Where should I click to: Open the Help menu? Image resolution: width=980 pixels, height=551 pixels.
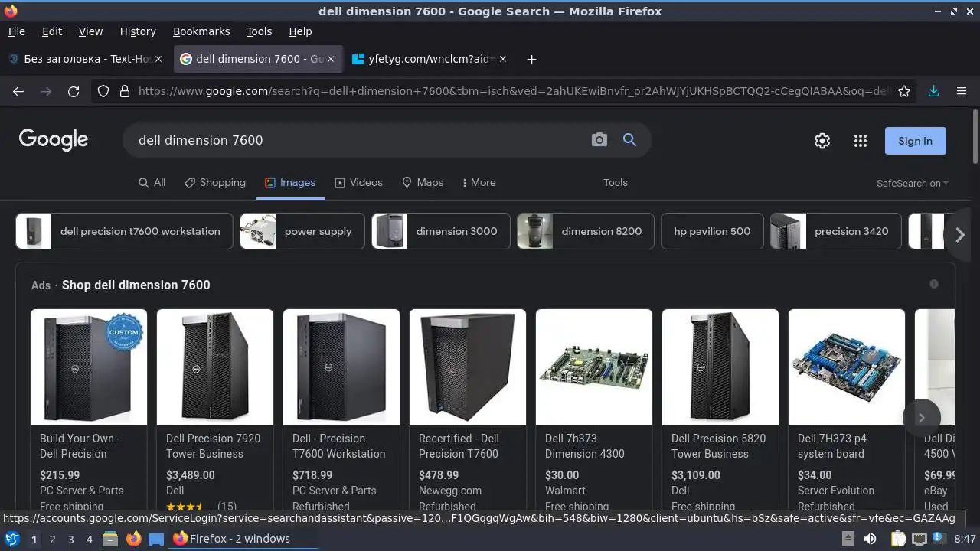click(300, 31)
